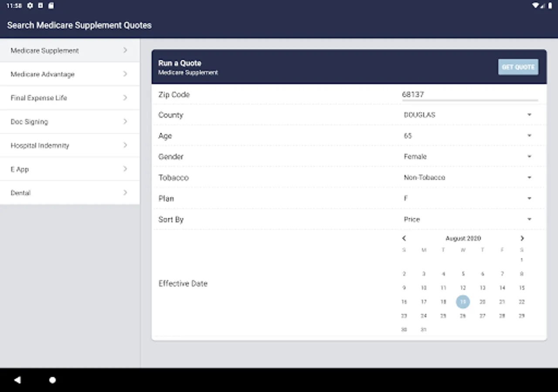Open the Medicare Advantage section
The height and width of the screenshot is (392, 558).
[70, 74]
